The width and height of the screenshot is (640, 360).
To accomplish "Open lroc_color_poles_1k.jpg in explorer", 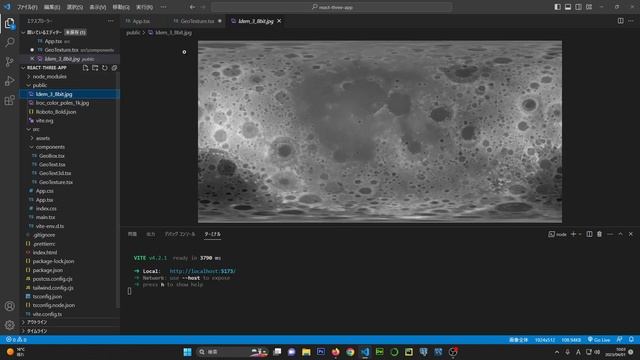I will pos(62,103).
